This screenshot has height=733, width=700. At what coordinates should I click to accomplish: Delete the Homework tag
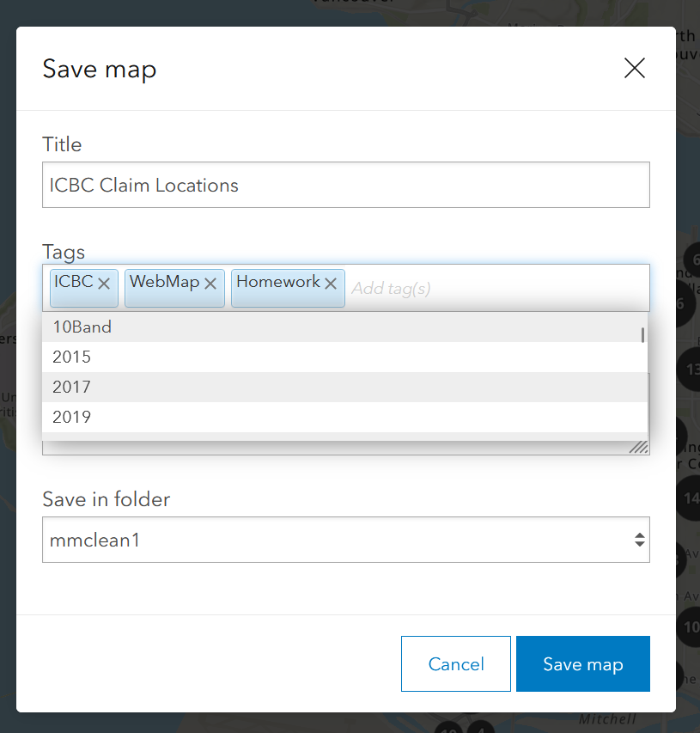(x=331, y=284)
